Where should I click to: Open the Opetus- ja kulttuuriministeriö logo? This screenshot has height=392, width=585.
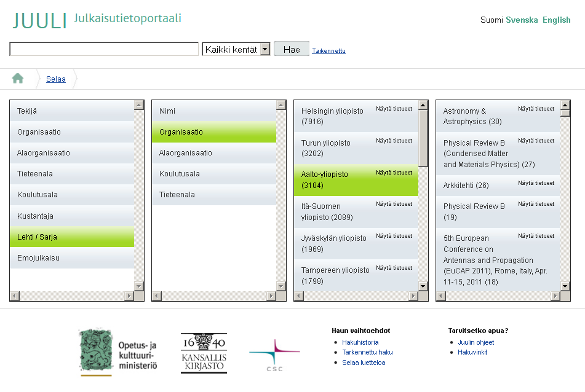(118, 352)
